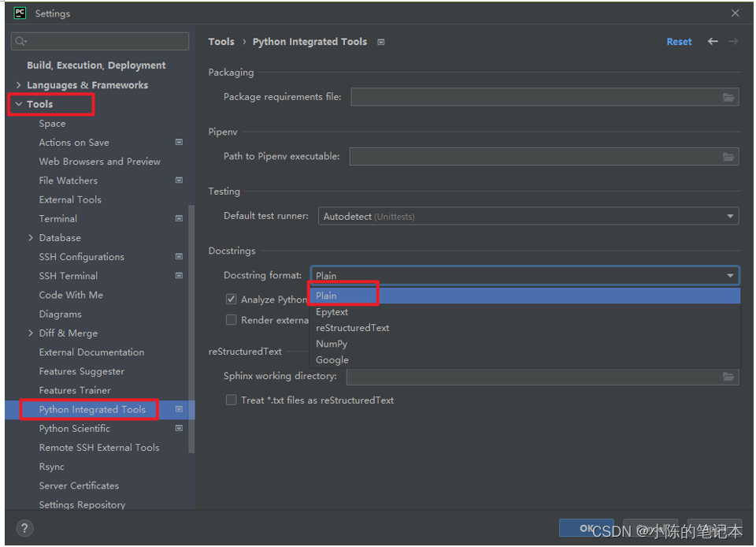Open Settings Repository page
This screenshot has width=756, height=547.
pos(82,504)
